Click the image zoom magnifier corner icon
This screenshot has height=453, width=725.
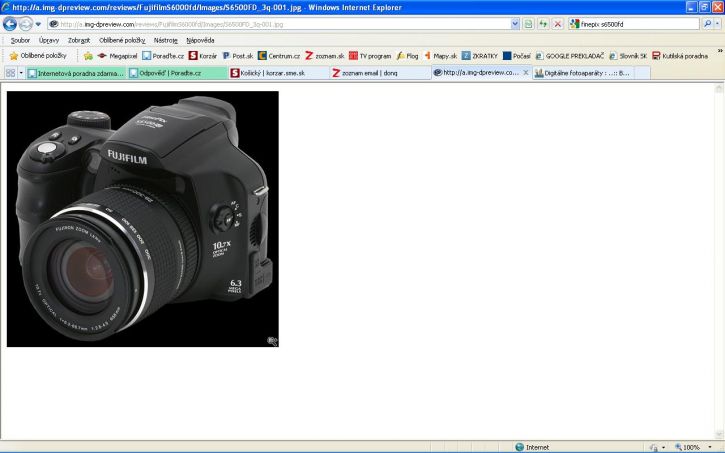(272, 341)
